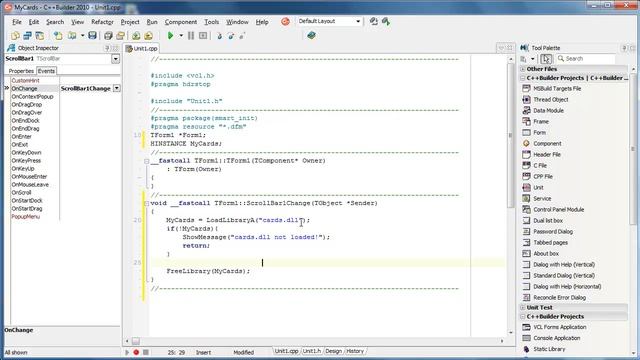The width and height of the screenshot is (640, 360).
Task: Open the Refactor menu
Action: [x=102, y=22]
